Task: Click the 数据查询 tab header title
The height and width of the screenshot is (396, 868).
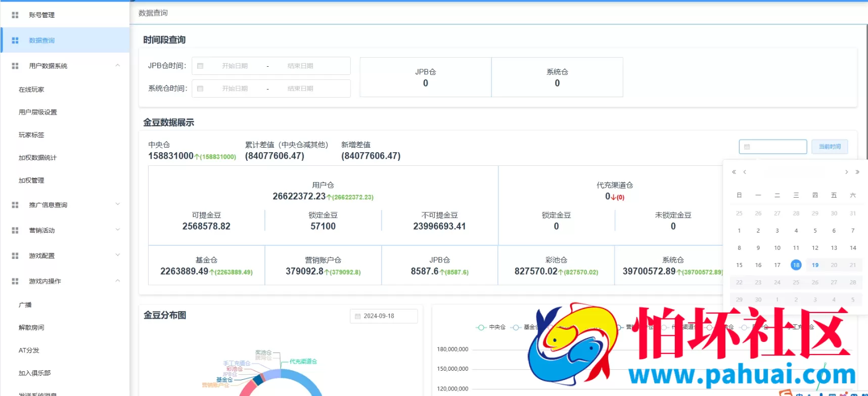Action: point(153,13)
